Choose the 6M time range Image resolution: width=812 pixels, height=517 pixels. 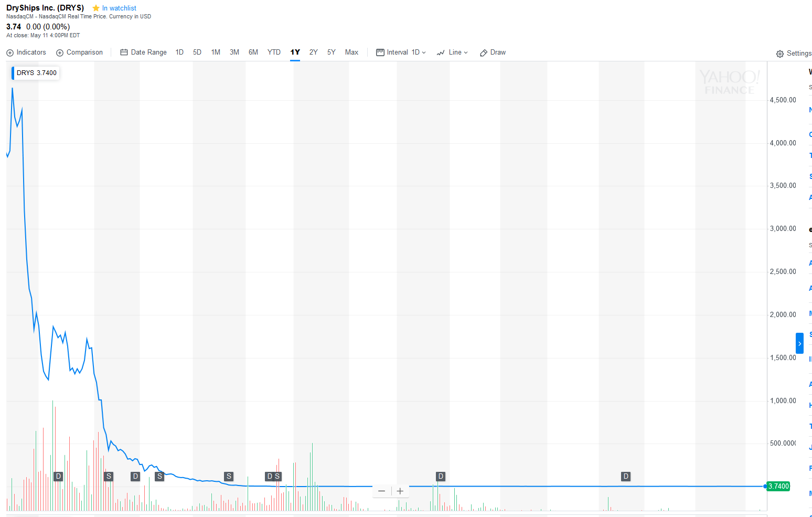(253, 52)
